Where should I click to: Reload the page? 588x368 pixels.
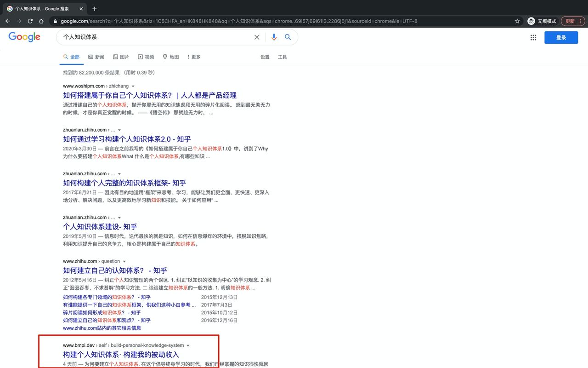pos(30,21)
